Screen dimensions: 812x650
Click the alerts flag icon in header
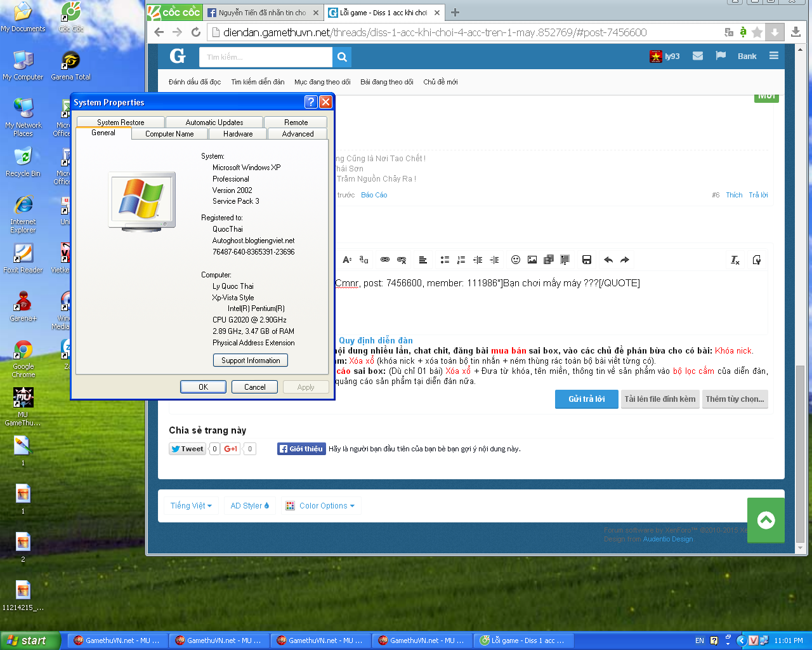(721, 56)
